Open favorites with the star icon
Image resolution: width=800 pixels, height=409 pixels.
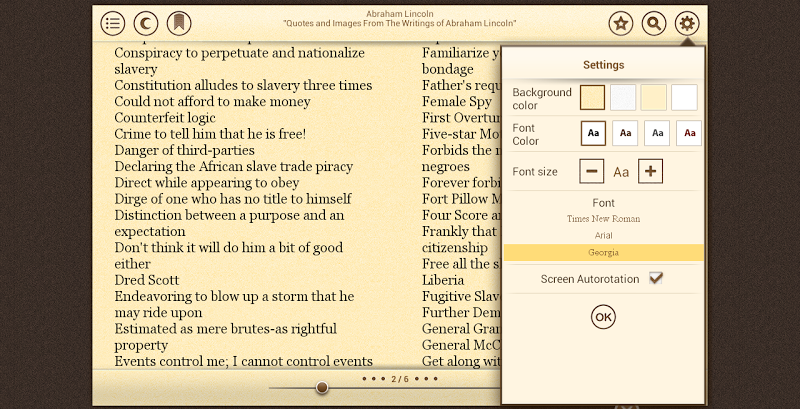coord(621,23)
